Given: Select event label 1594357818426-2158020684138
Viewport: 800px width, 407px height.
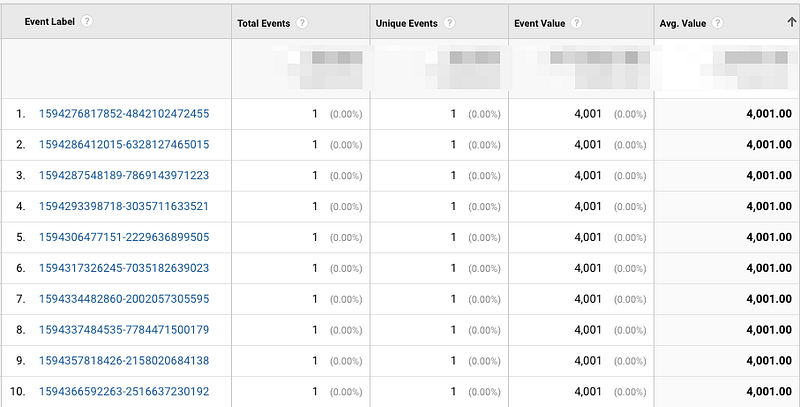Looking at the screenshot, I should pos(124,361).
